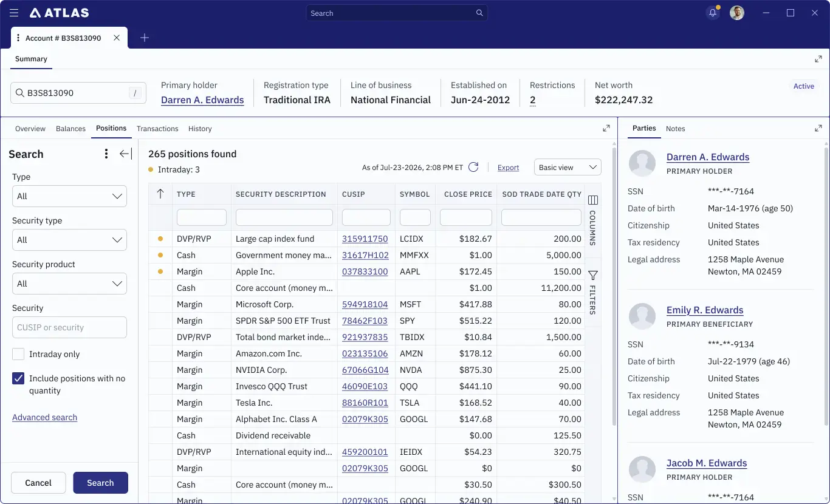Click the Close Price filter box
The width and height of the screenshot is (830, 504).
tap(466, 217)
